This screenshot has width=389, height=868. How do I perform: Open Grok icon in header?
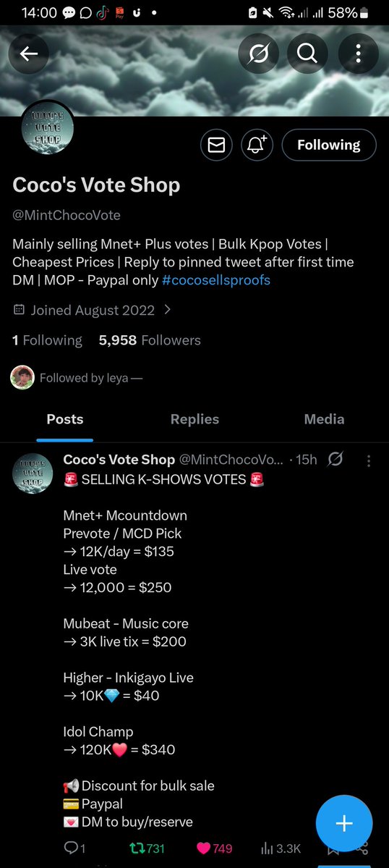point(258,54)
